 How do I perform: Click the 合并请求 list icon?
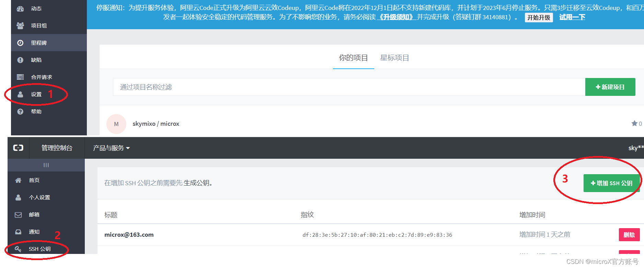tap(20, 77)
